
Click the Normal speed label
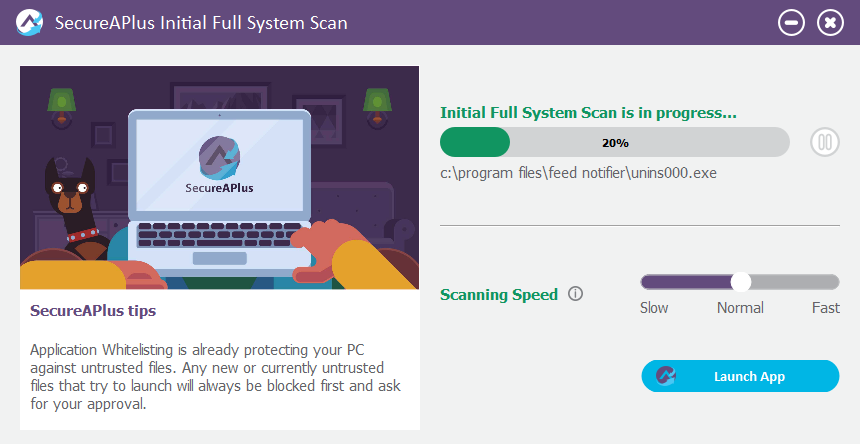[x=740, y=308]
